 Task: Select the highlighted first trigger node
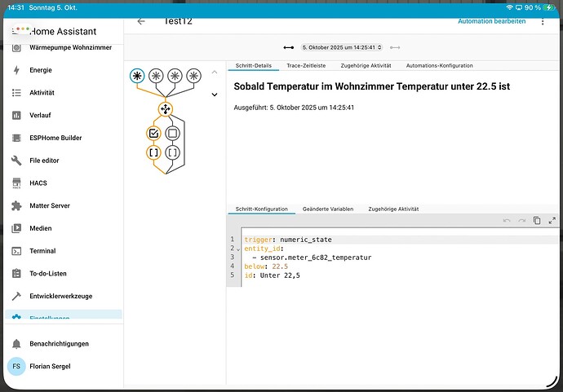tap(137, 76)
